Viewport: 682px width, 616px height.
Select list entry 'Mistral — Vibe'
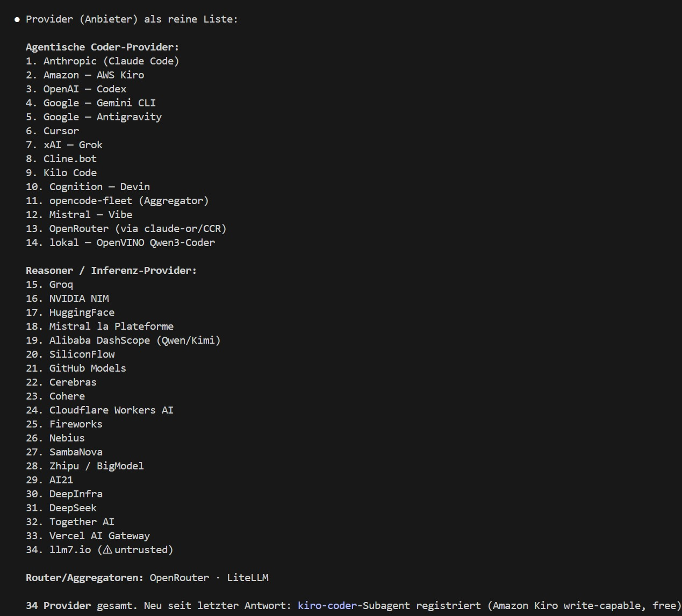coord(91,214)
